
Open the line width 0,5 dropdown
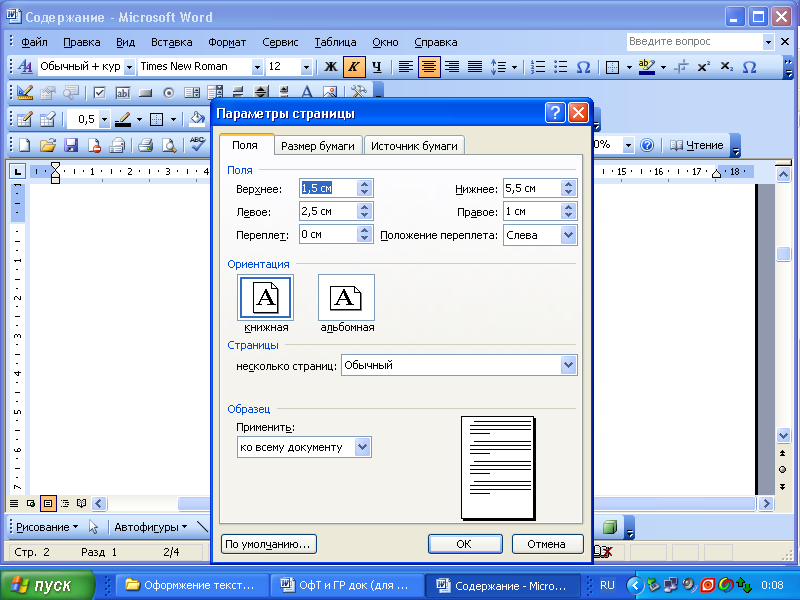click(105, 120)
